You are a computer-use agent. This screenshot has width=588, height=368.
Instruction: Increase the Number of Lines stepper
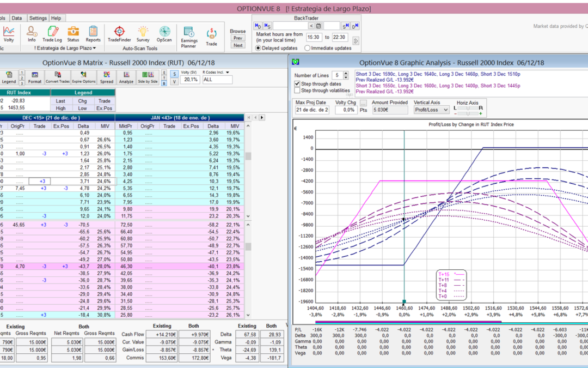346,73
